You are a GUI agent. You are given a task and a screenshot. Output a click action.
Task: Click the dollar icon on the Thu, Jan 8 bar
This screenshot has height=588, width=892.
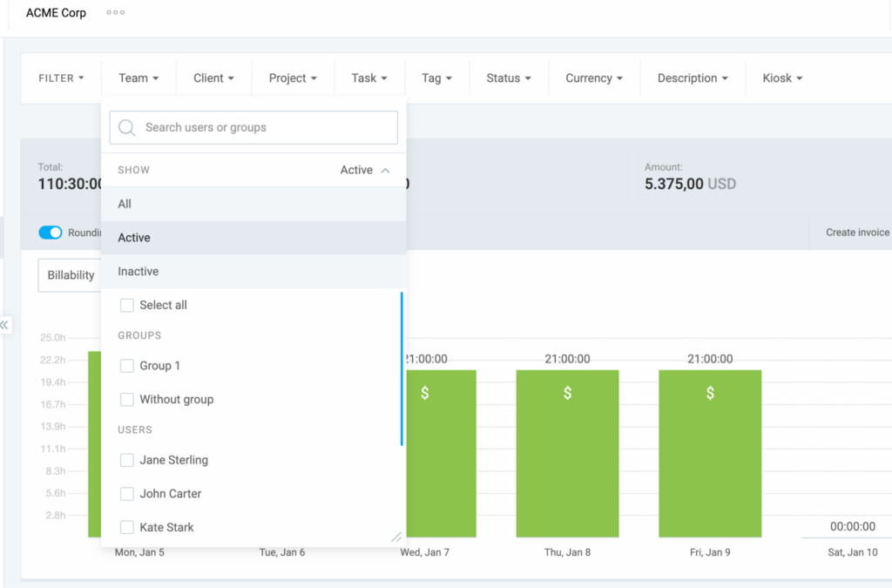click(x=567, y=393)
